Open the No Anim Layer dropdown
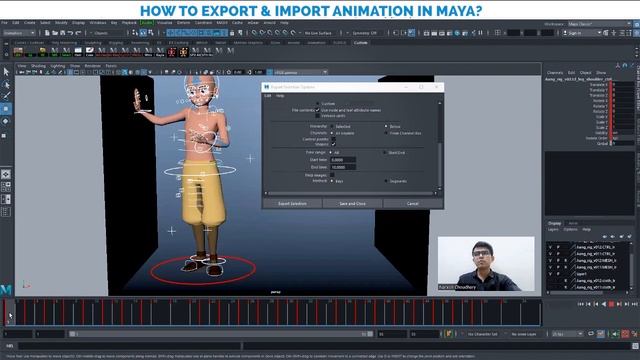Image resolution: width=640 pixels, height=360 pixels. (x=525, y=334)
